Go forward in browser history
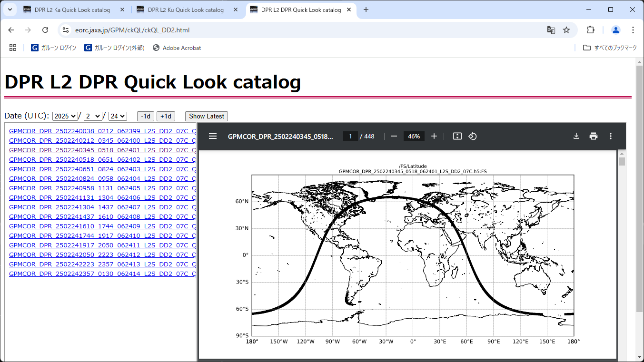Image resolution: width=644 pixels, height=362 pixels. pyautogui.click(x=28, y=30)
